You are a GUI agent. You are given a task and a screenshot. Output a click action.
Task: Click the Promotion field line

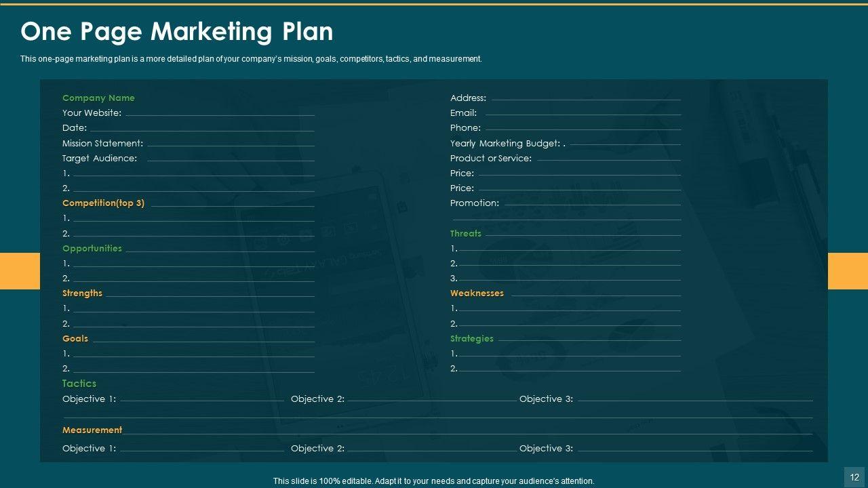[x=592, y=205]
